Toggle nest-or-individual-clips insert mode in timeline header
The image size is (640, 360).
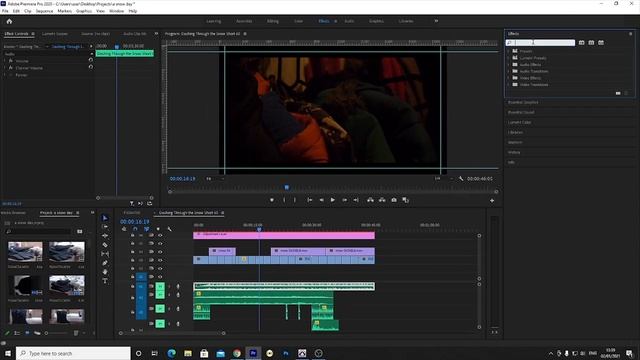click(x=124, y=229)
